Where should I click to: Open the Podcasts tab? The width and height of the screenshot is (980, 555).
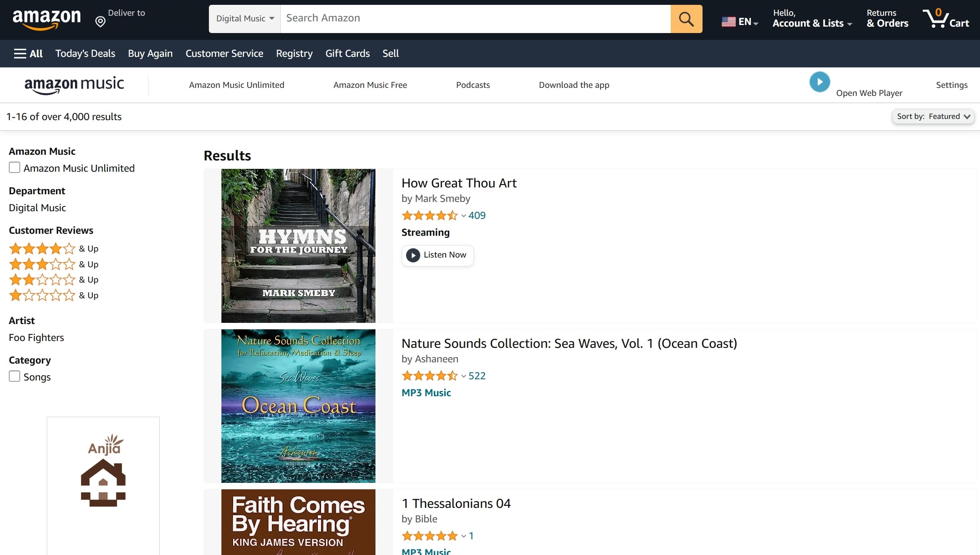click(473, 84)
